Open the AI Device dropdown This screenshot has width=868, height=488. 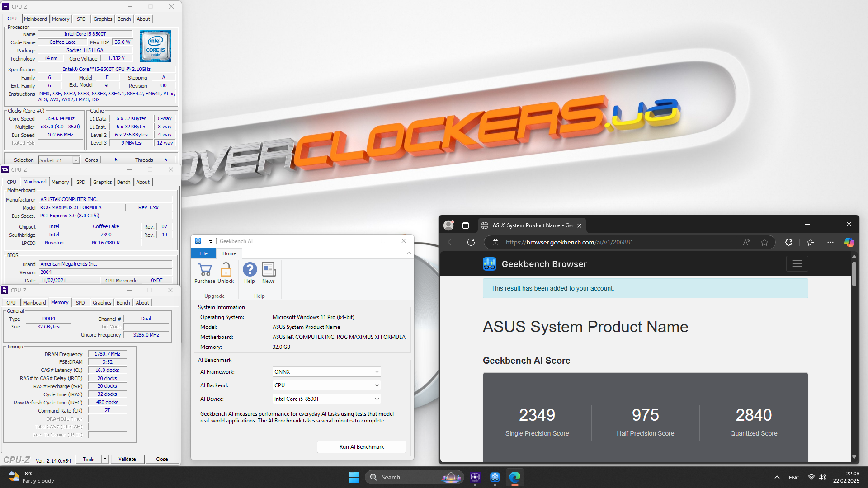(x=327, y=399)
